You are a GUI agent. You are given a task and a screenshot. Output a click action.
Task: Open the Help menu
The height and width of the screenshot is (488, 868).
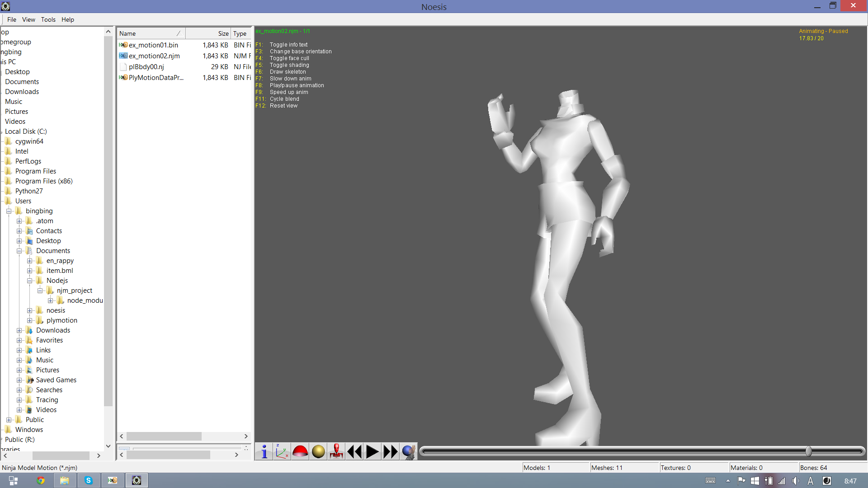pos(68,19)
